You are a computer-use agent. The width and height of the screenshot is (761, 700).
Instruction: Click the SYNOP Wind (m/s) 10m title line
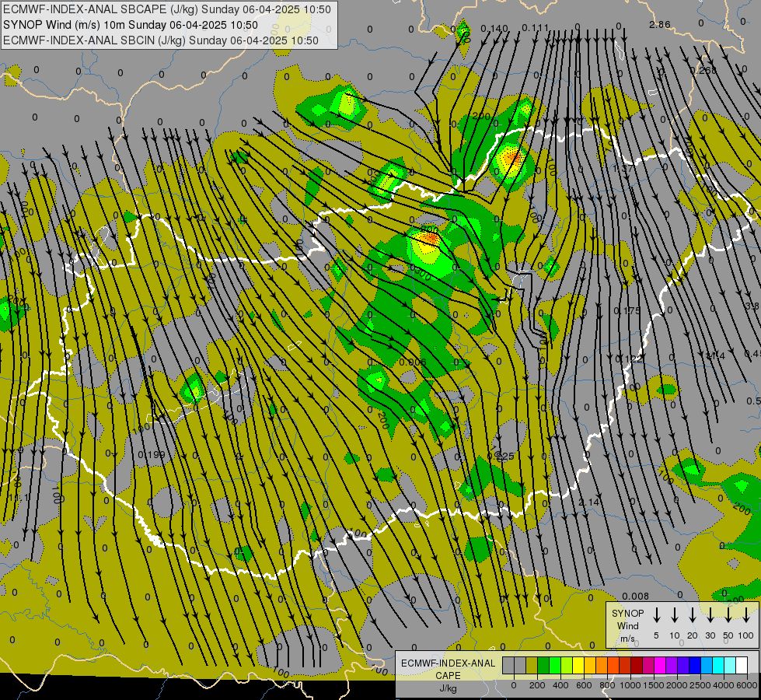coord(131,25)
